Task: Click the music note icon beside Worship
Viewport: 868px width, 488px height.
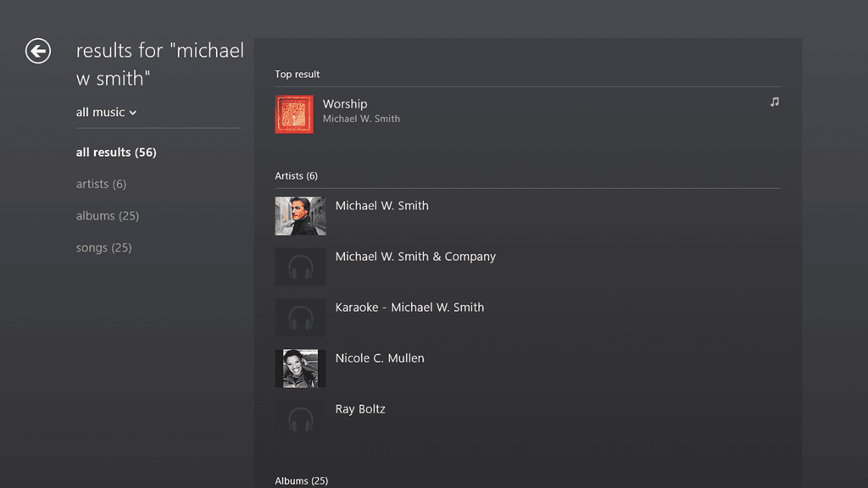Action: click(x=774, y=102)
